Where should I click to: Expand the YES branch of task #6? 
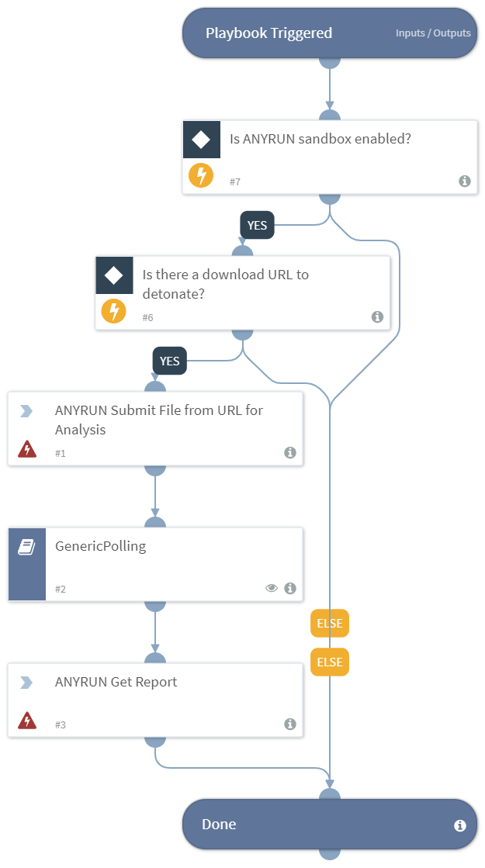pos(169,361)
